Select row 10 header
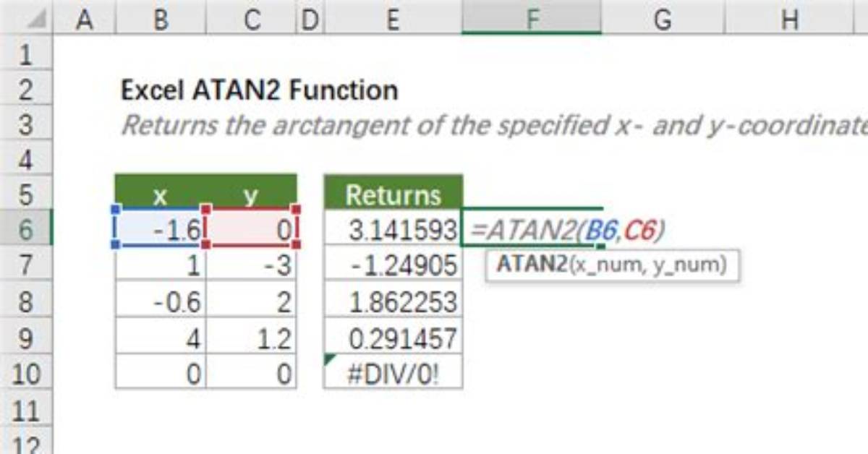The height and width of the screenshot is (454, 868). point(27,372)
